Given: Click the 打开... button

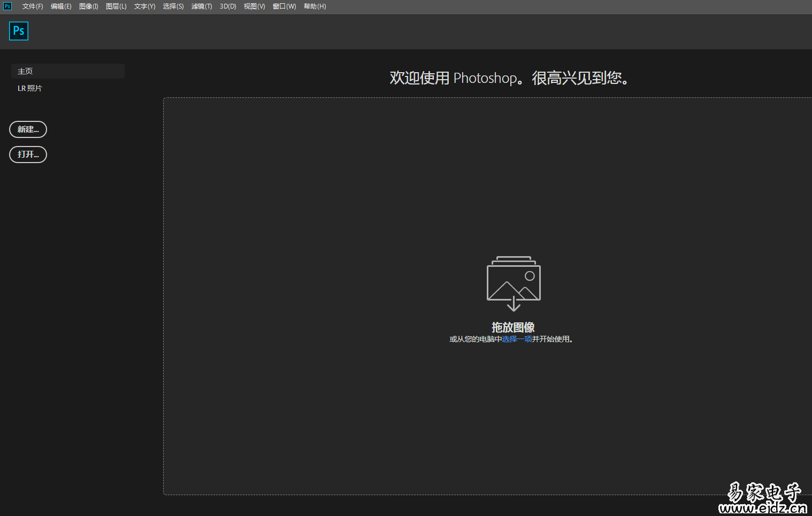Looking at the screenshot, I should click(28, 155).
